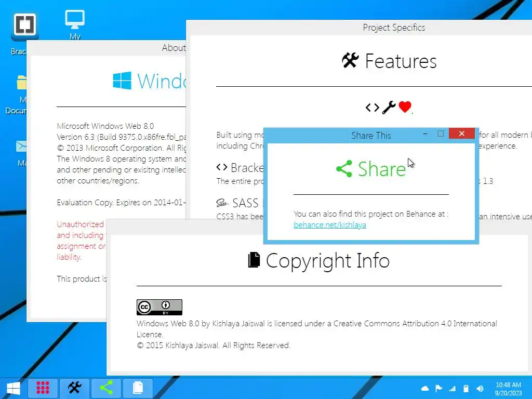Click "© 2015 Kishlaya Jaiswal" line
The width and height of the screenshot is (532, 399).
(214, 345)
